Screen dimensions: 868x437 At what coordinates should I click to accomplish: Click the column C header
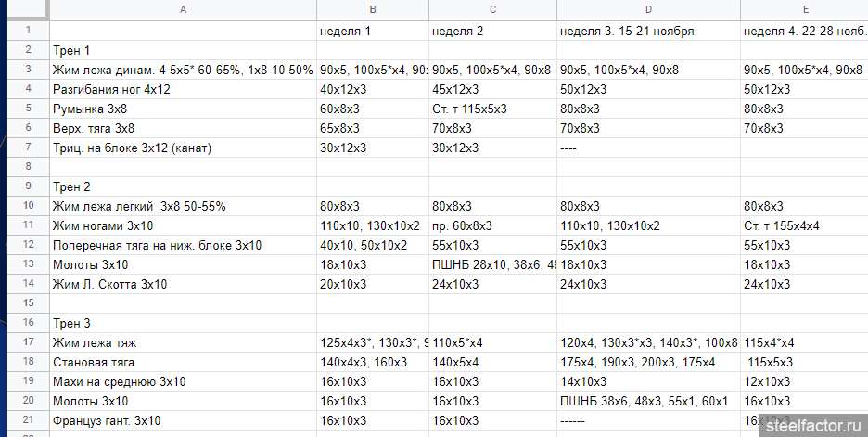pos(492,8)
